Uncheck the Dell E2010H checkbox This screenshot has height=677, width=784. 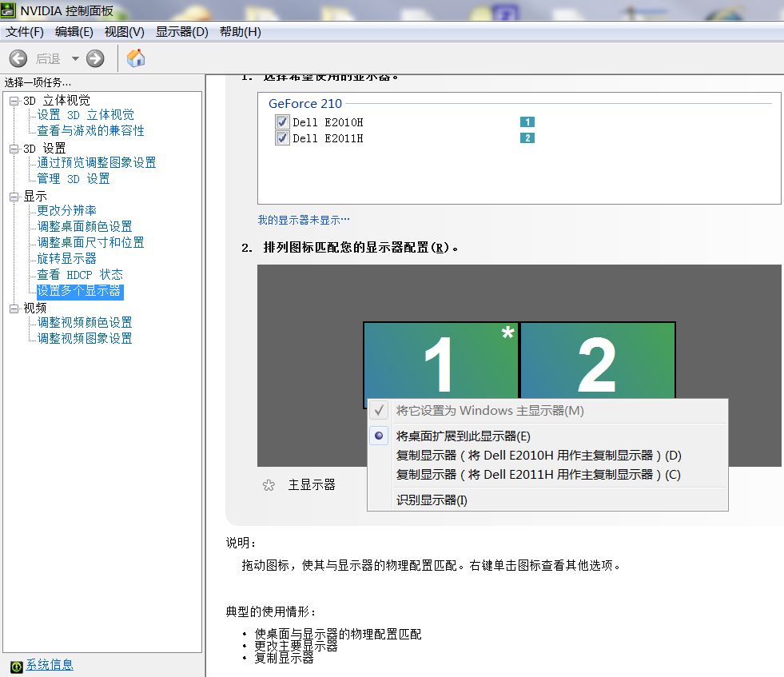[282, 122]
